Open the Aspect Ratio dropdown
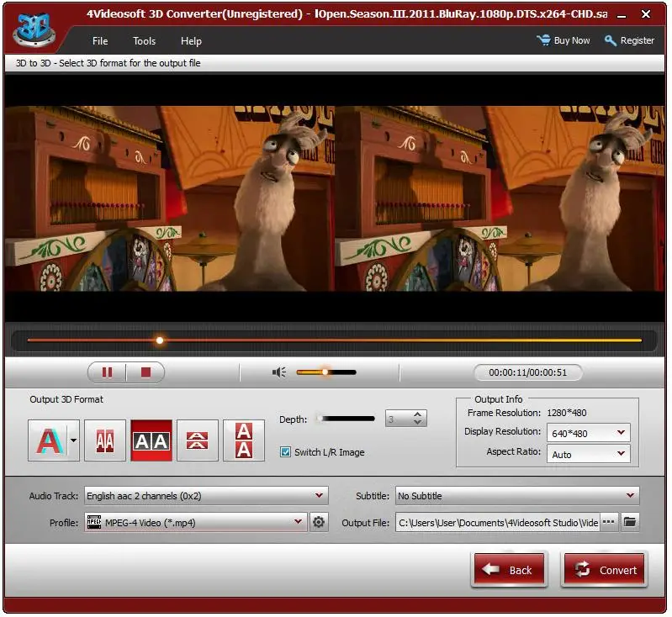The image size is (672, 617). click(x=589, y=454)
